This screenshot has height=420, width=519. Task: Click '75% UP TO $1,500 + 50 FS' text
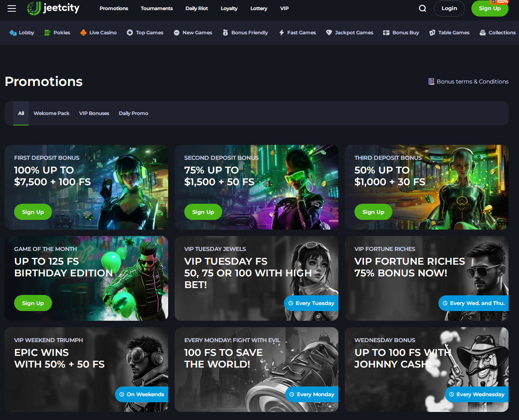pyautogui.click(x=219, y=176)
